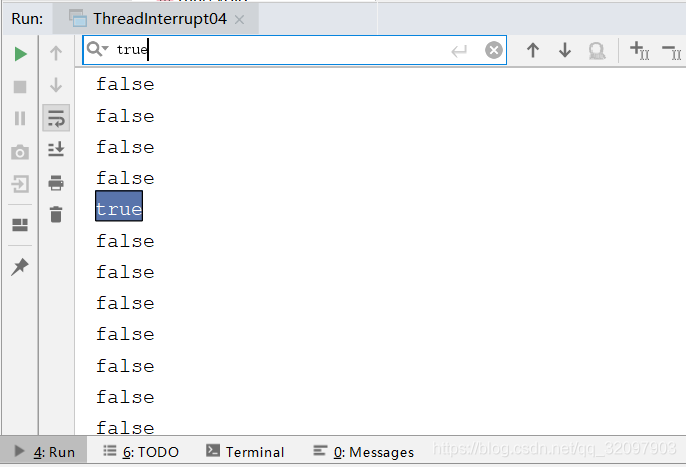Add selection for next occurrence icon
Screen dimensions: 686x467
point(639,50)
